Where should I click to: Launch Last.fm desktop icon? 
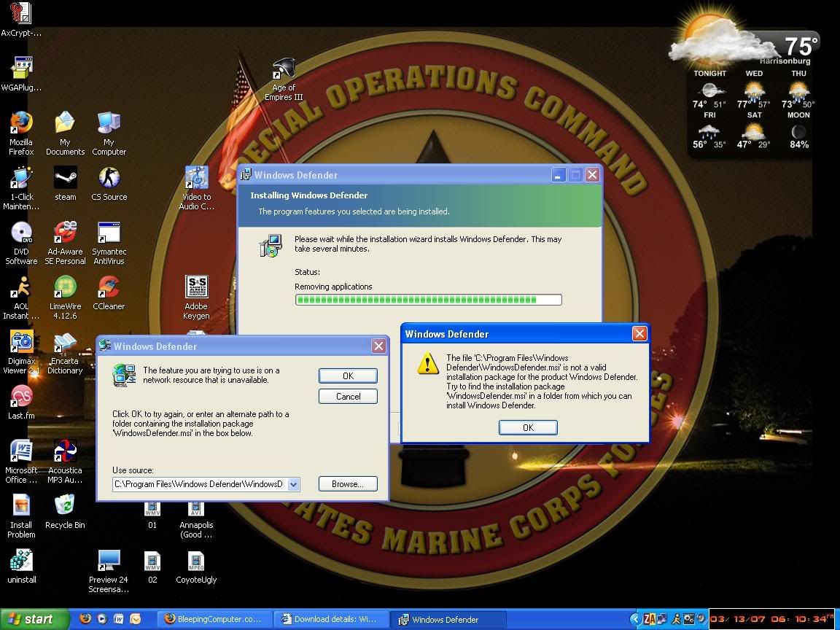point(21,402)
